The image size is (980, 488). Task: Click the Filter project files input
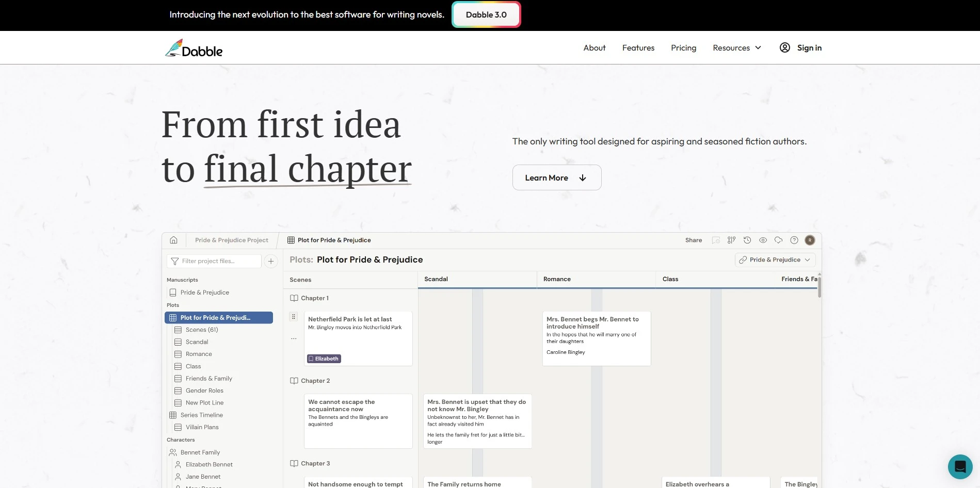214,261
